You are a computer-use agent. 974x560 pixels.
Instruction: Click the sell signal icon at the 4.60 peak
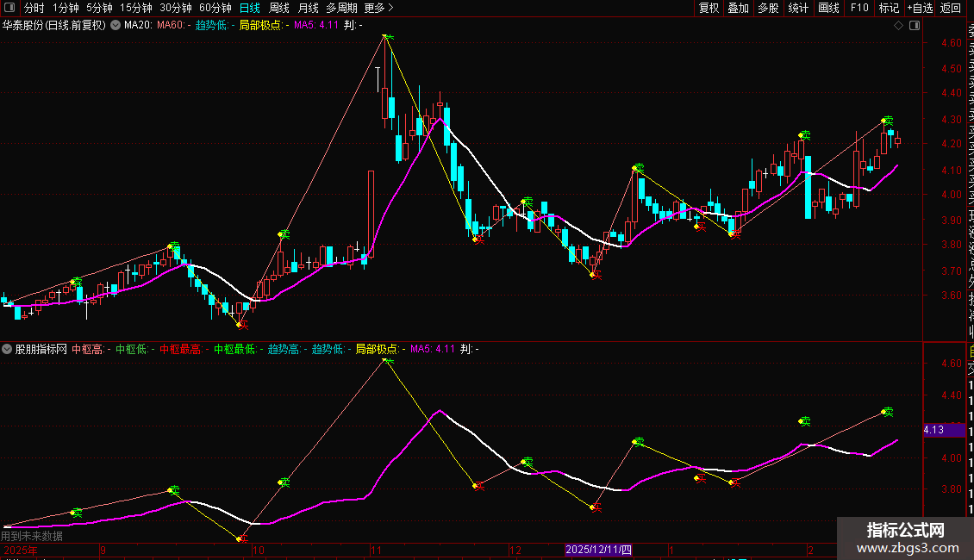coord(389,37)
